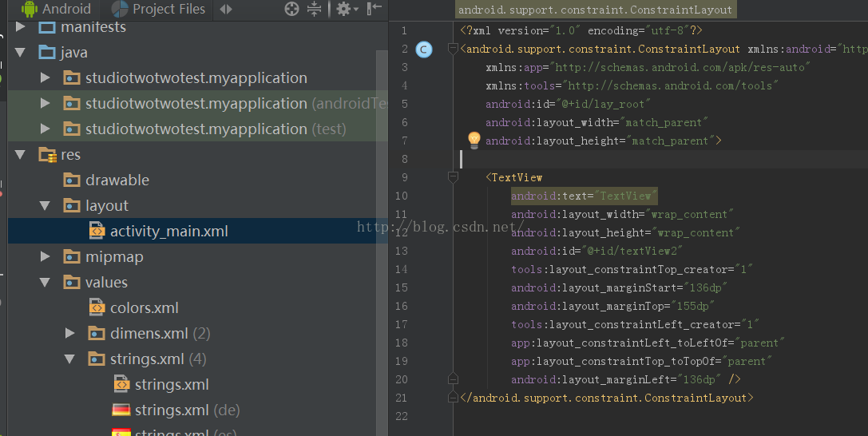The image size is (868, 436).
Task: Toggle the fold marker at line 20
Action: [454, 379]
